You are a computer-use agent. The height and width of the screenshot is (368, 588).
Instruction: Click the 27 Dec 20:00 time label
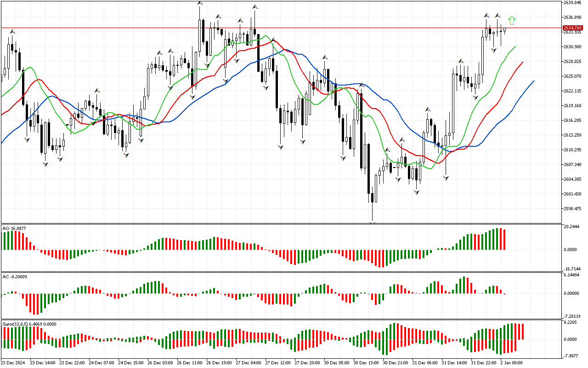pos(308,363)
